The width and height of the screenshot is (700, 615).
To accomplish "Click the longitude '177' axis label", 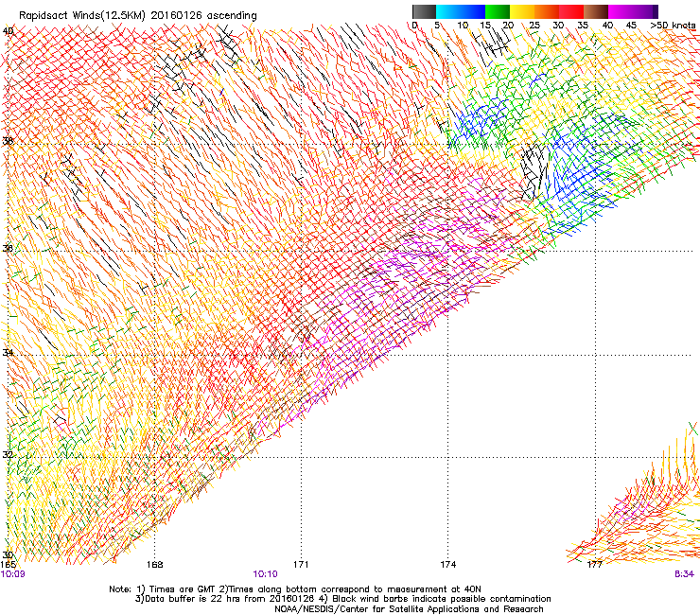I will pyautogui.click(x=594, y=565).
